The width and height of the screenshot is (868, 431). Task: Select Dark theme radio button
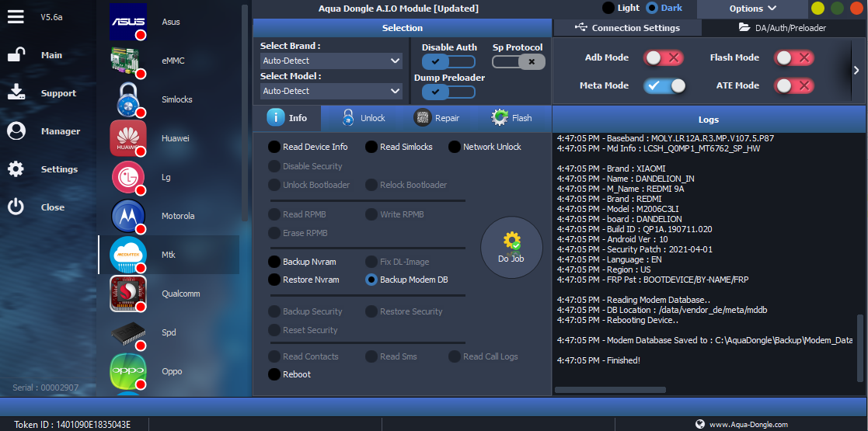click(652, 8)
